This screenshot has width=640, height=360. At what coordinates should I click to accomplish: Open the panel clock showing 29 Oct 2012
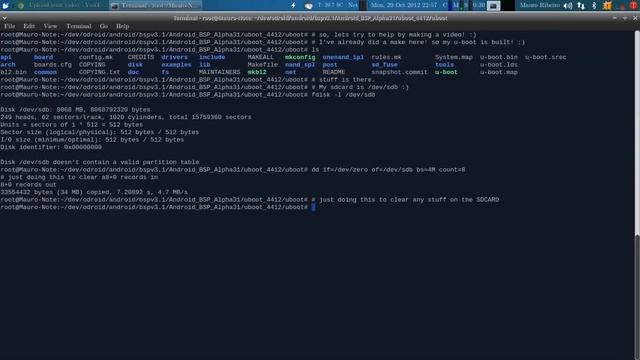click(x=403, y=5)
